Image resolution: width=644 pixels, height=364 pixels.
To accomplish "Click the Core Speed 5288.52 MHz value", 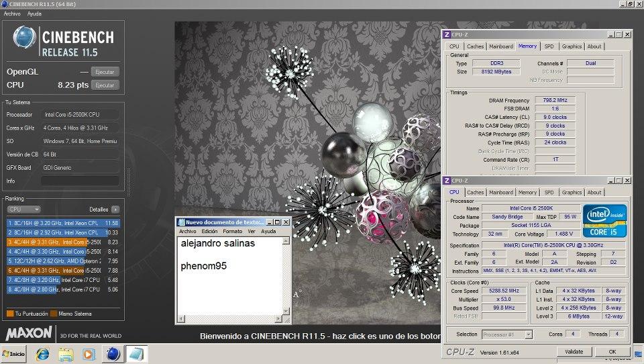I will click(504, 291).
